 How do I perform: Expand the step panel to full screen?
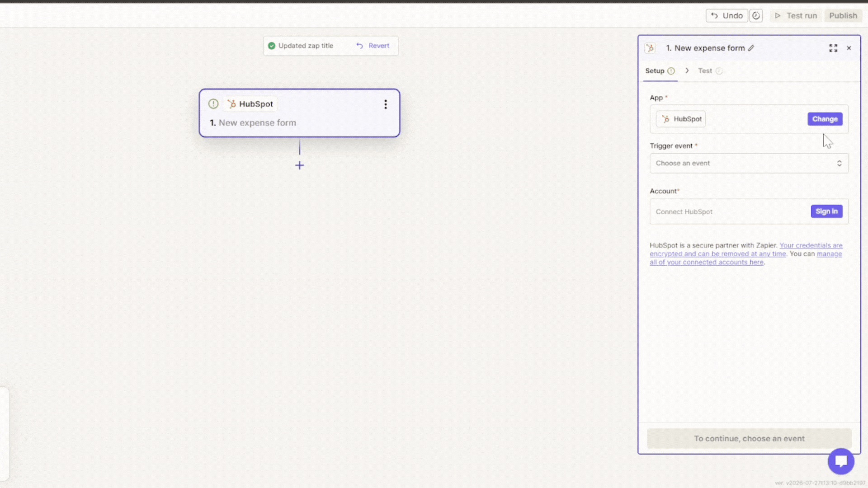click(x=833, y=48)
